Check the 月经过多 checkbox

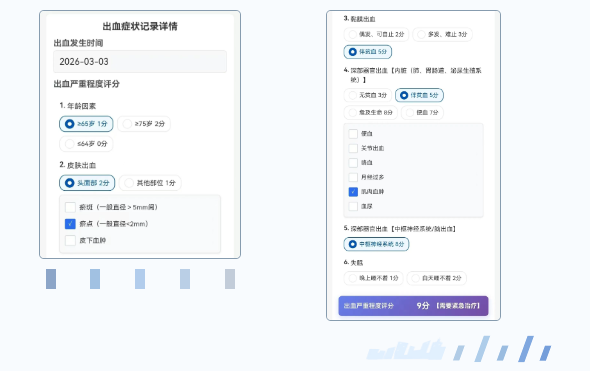coord(353,177)
